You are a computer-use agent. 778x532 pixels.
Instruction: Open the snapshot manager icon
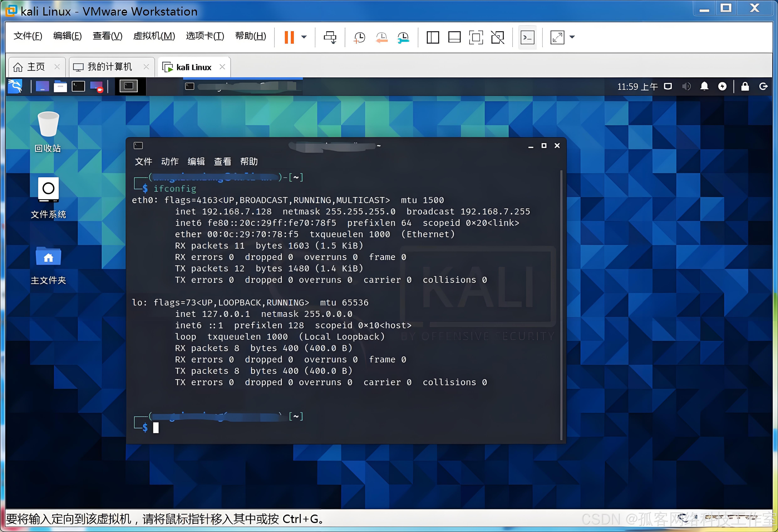point(403,37)
